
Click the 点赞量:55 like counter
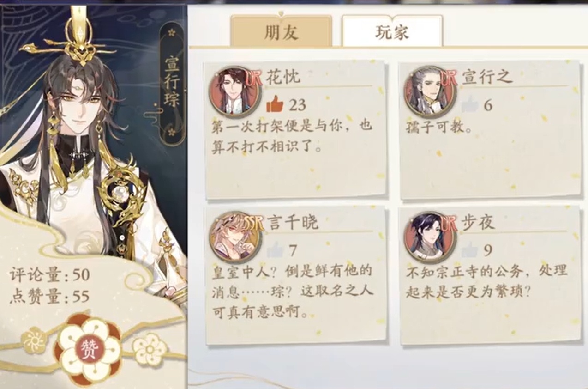click(50, 297)
